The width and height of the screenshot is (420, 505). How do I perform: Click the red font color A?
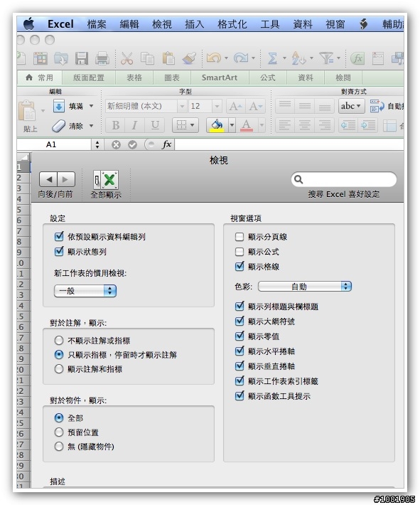tap(247, 125)
